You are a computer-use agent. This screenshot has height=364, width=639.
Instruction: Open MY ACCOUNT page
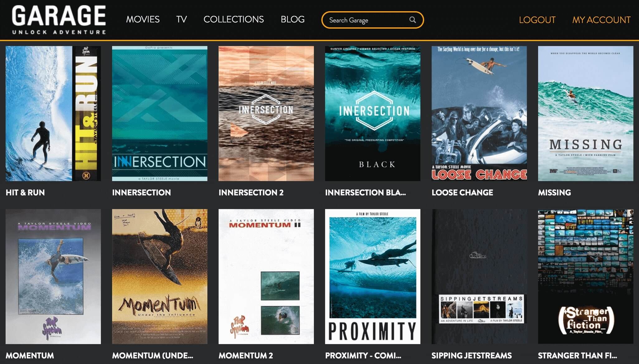click(x=601, y=20)
